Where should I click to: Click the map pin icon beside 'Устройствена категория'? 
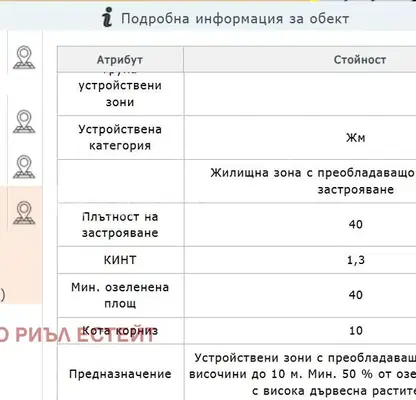tap(24, 121)
